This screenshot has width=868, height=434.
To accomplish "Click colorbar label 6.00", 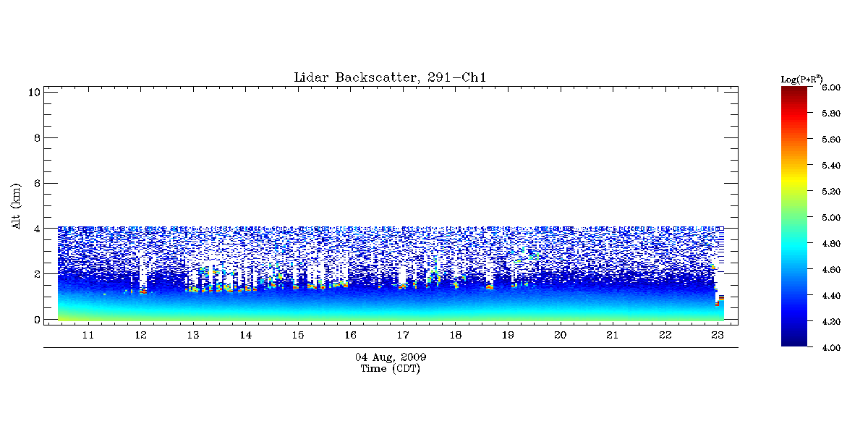I will point(831,88).
